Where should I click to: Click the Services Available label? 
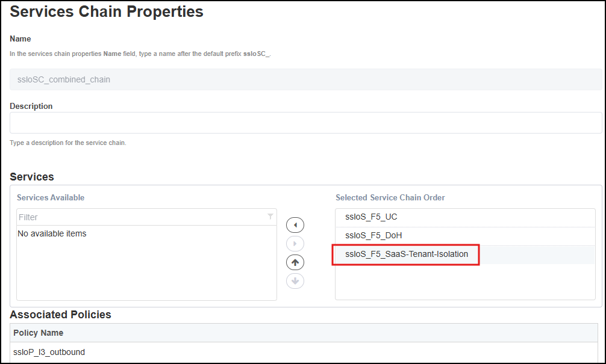pyautogui.click(x=51, y=197)
